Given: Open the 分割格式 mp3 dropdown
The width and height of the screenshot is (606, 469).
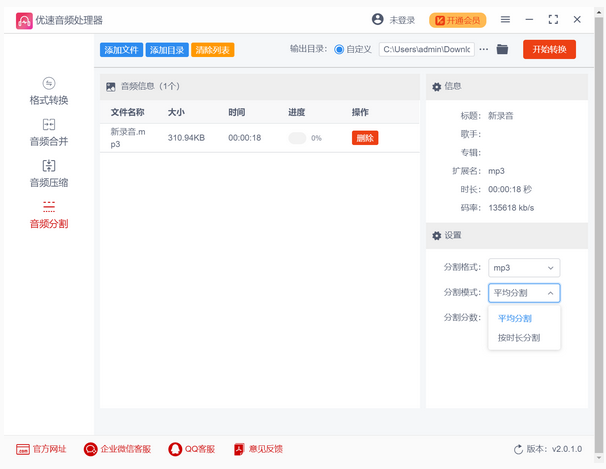Looking at the screenshot, I should point(524,268).
